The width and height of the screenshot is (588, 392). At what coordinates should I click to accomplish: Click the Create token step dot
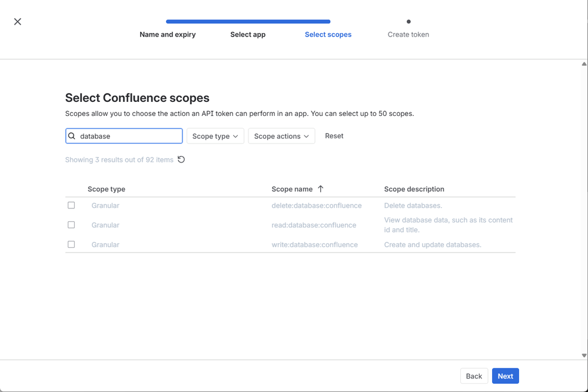[408, 22]
